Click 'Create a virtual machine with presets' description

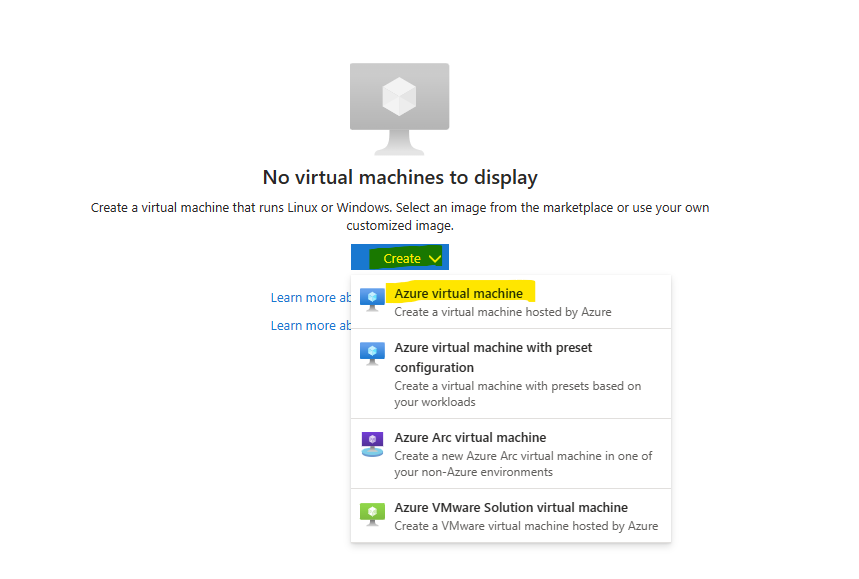(x=518, y=394)
